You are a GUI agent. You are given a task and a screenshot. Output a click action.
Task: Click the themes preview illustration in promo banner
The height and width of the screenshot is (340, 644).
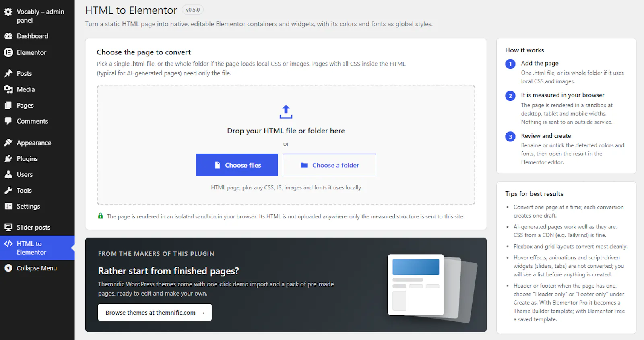click(432, 288)
